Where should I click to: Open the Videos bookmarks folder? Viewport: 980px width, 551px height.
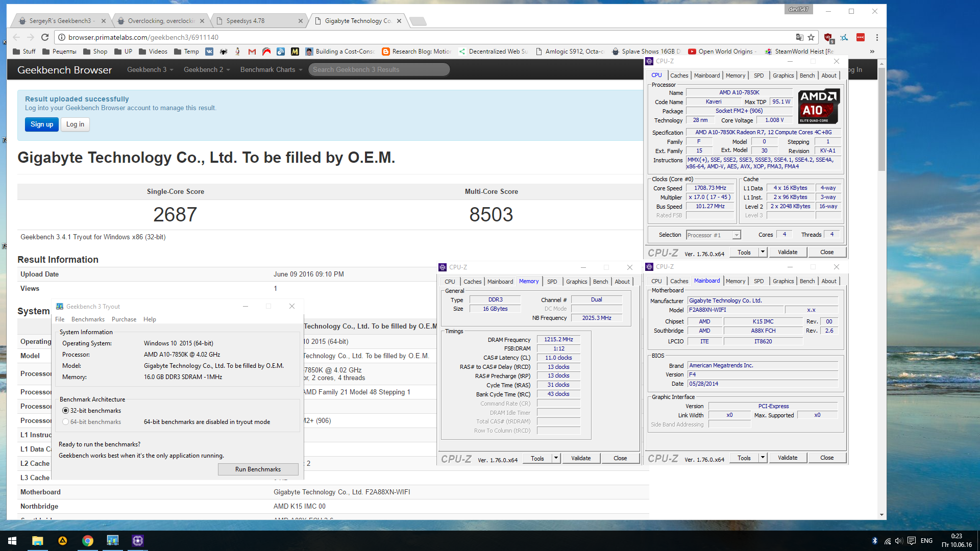pyautogui.click(x=153, y=52)
